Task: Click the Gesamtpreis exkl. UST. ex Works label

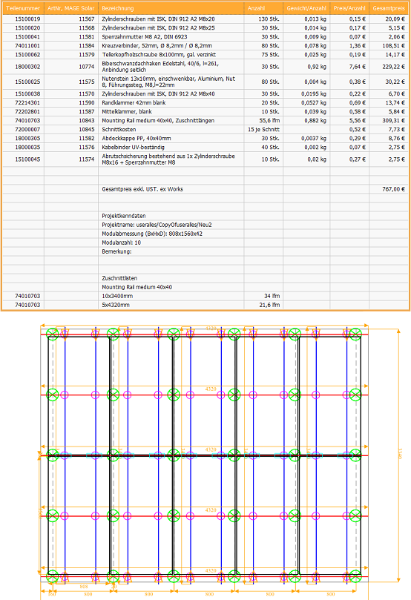Action: point(142,189)
